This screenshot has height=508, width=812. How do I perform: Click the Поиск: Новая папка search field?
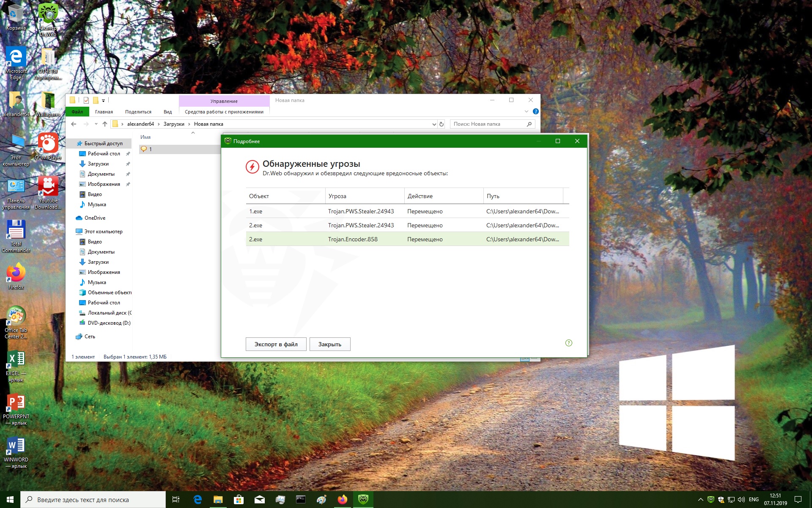tap(488, 124)
